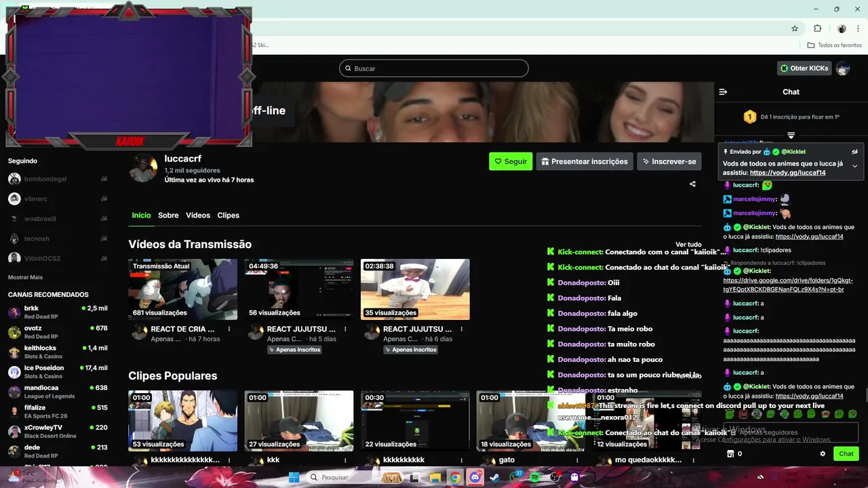868x488 pixels.
Task: Switch to the Início tab
Action: point(141,215)
